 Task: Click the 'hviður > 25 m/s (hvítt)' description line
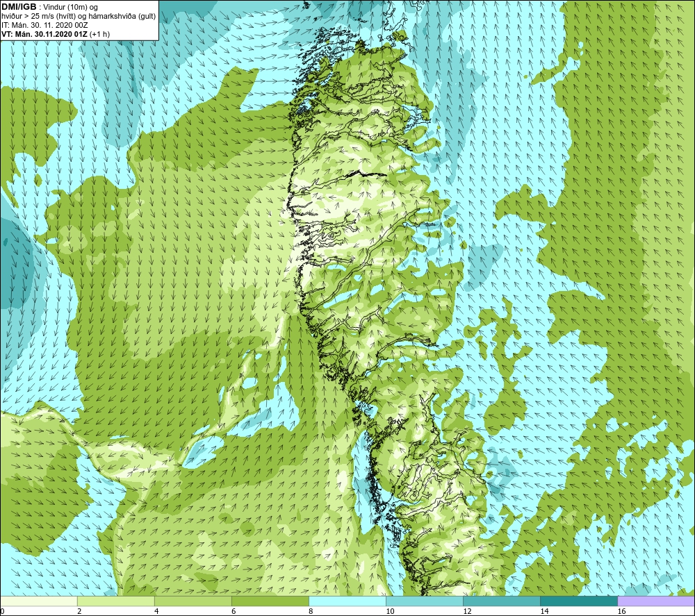(79, 16)
